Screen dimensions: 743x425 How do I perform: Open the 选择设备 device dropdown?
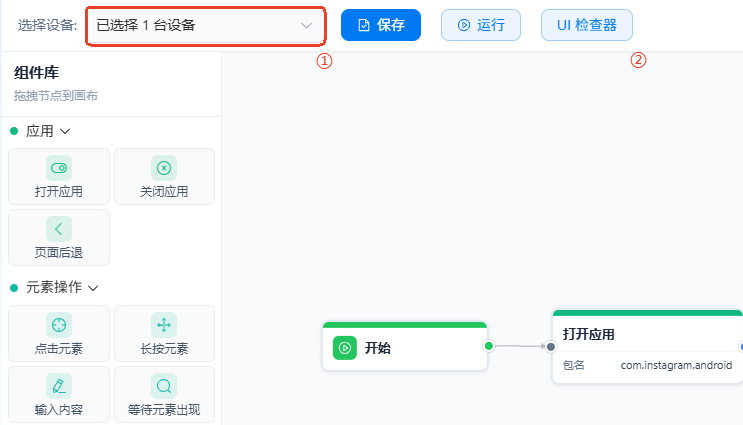coord(206,26)
